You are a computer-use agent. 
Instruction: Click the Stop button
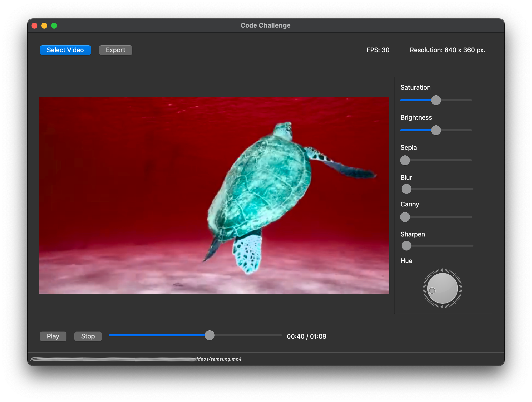[x=88, y=336]
